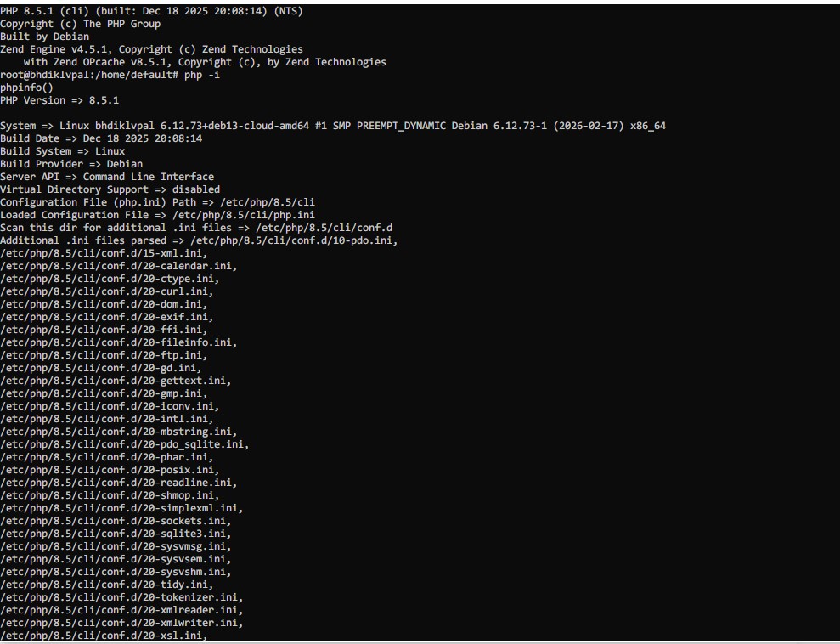Click the "System => Linux" kernel info line

(333, 126)
